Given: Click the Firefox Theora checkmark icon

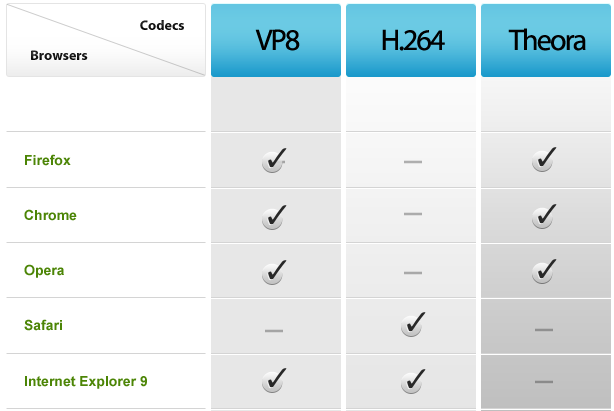Looking at the screenshot, I should [x=544, y=159].
